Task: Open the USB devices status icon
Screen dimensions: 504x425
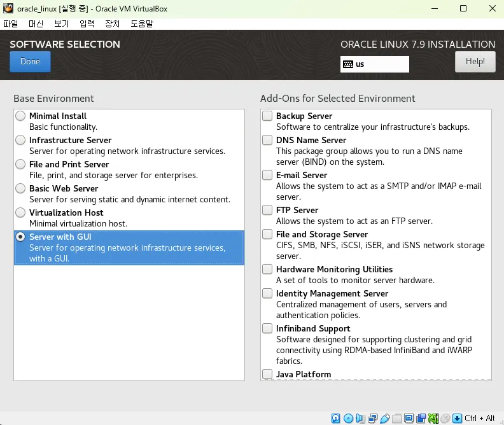Action: pos(385,418)
